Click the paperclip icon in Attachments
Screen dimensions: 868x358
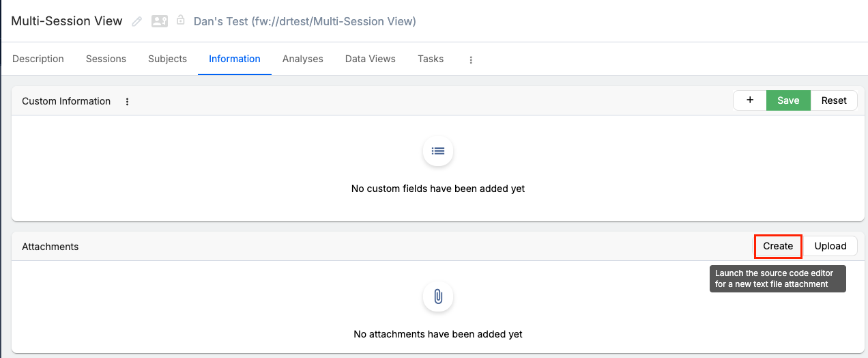tap(438, 297)
